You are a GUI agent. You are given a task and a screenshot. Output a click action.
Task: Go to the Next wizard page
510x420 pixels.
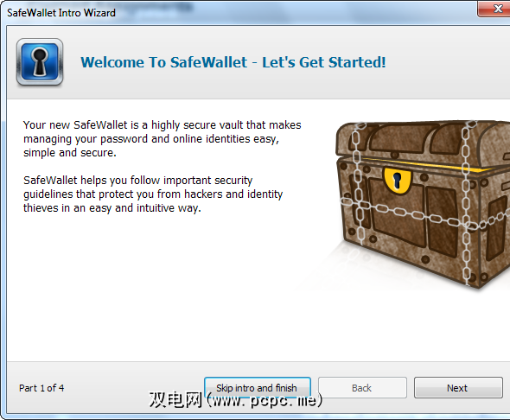point(458,387)
